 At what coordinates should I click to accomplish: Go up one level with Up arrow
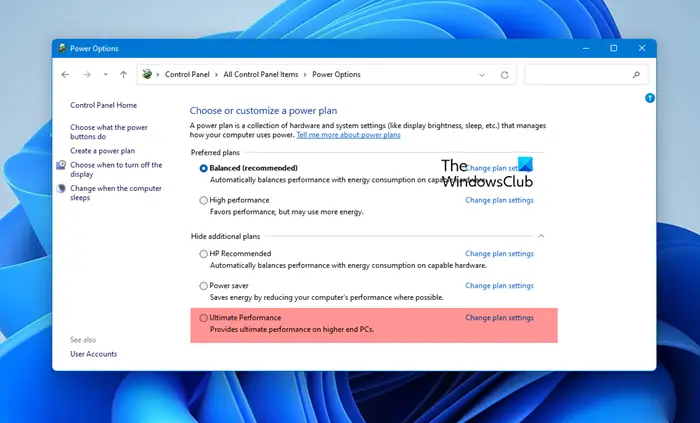[x=123, y=75]
